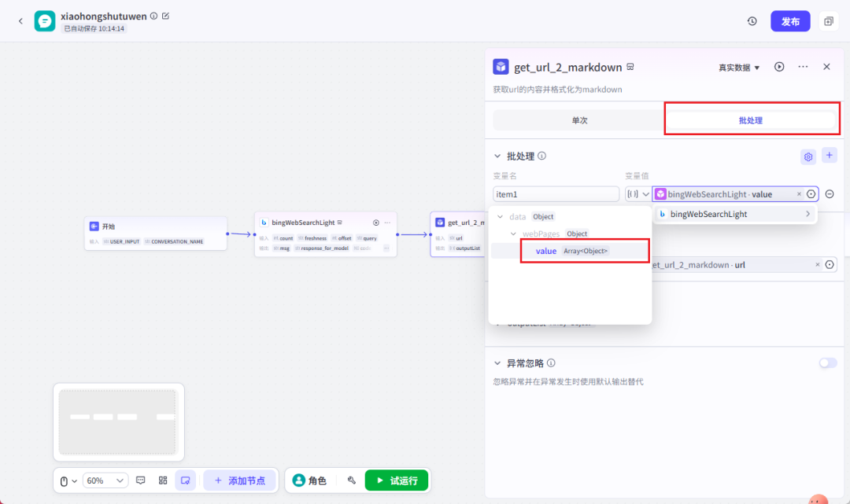The height and width of the screenshot is (504, 850).
Task: Click the icon next to get_url_2_markdown title
Action: (x=630, y=67)
